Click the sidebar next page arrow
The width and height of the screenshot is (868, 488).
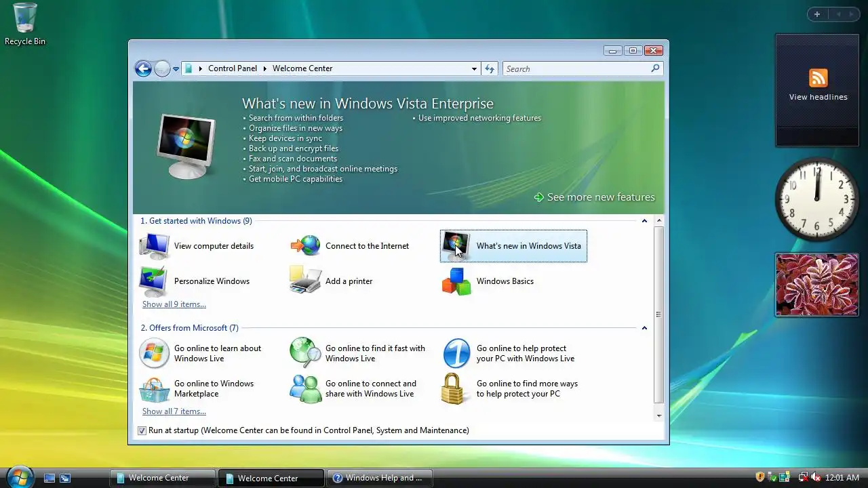tap(851, 14)
